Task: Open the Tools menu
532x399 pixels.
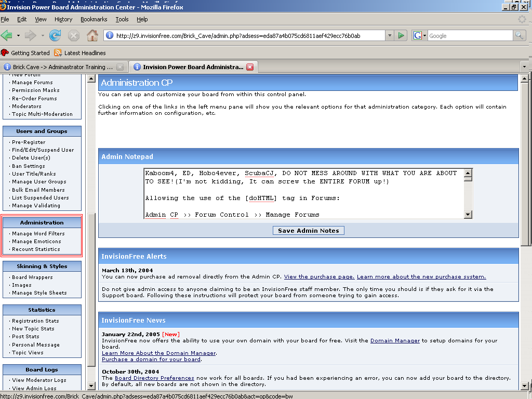Action: (x=122, y=19)
